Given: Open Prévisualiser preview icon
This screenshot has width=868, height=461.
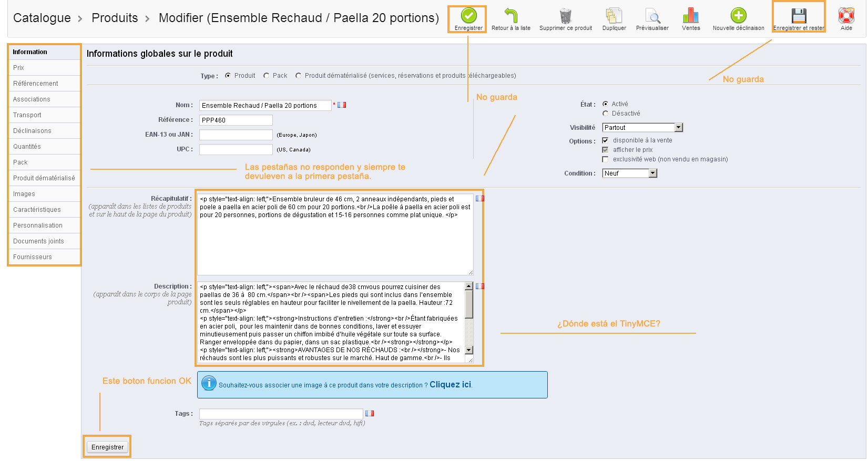Looking at the screenshot, I should click(x=652, y=15).
